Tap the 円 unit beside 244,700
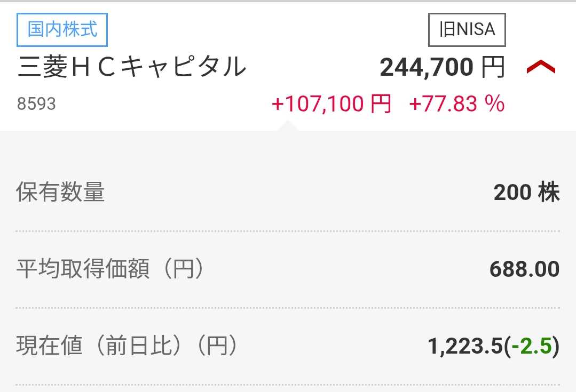 click(493, 68)
